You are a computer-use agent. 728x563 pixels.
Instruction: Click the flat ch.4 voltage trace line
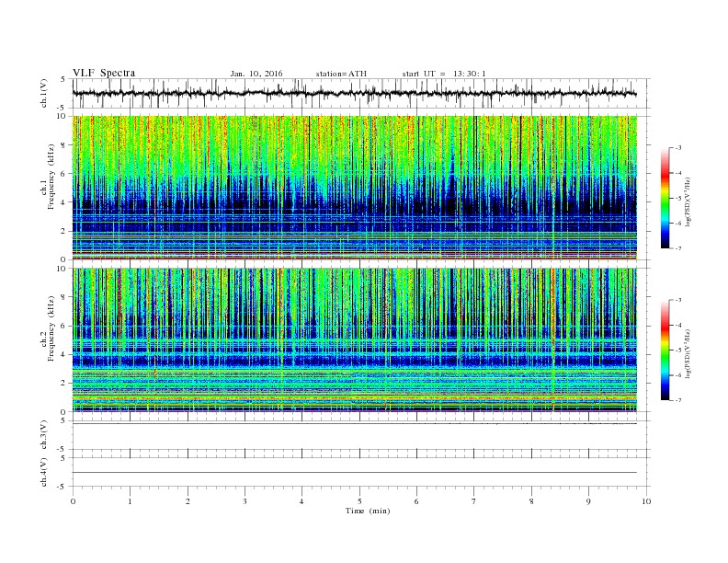pyautogui.click(x=354, y=473)
